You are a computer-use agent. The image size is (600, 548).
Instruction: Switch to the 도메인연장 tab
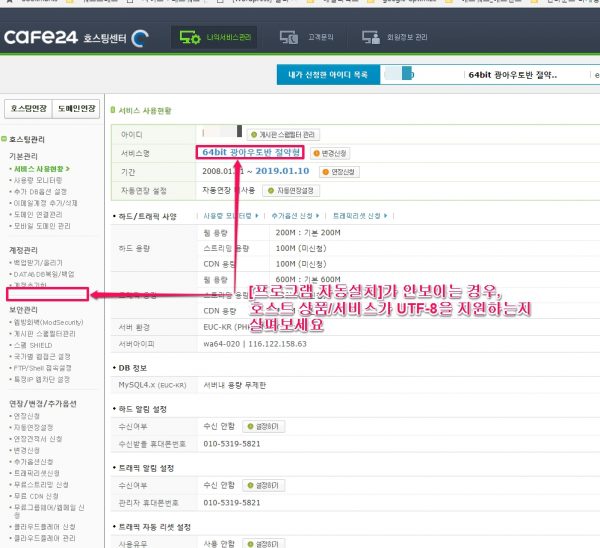76,109
